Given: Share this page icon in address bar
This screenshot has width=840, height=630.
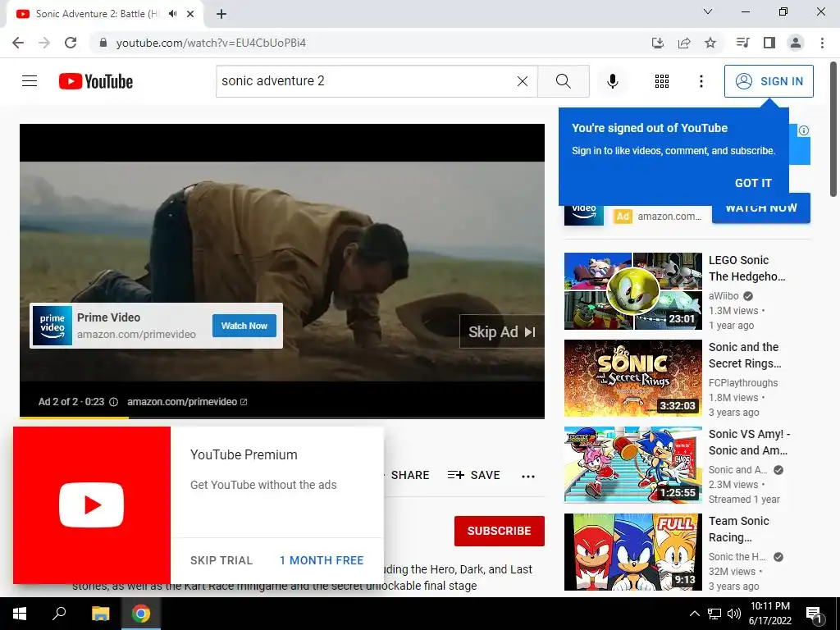Looking at the screenshot, I should click(684, 43).
